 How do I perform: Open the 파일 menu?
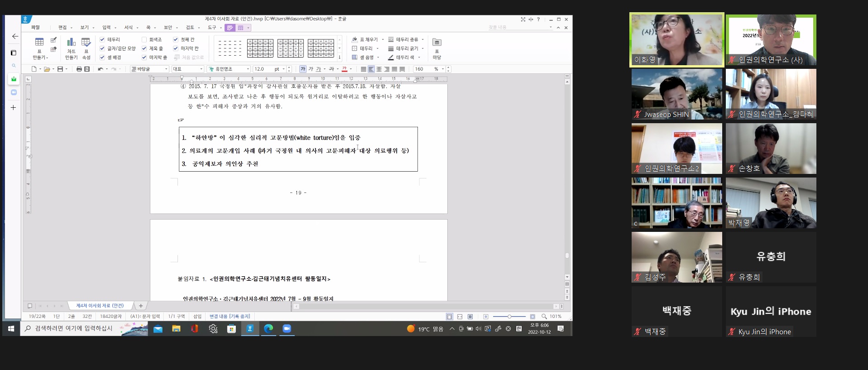tap(35, 28)
